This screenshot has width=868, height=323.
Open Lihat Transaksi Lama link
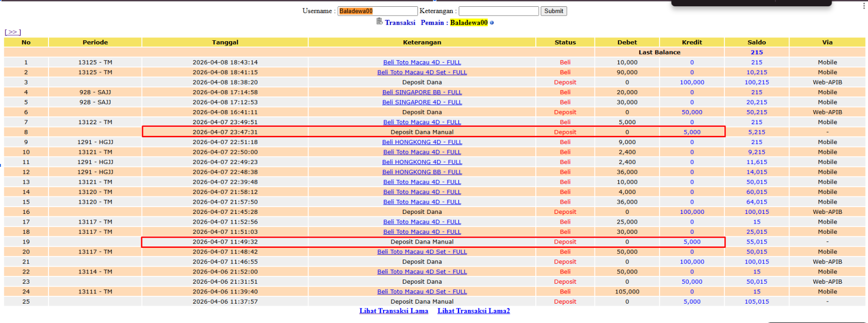pos(394,311)
